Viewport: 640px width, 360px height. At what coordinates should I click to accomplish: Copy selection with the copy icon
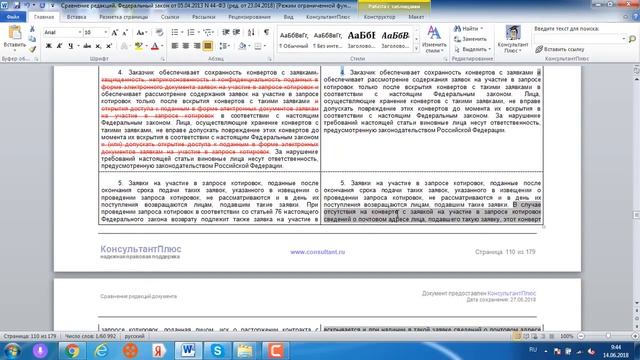[32, 39]
